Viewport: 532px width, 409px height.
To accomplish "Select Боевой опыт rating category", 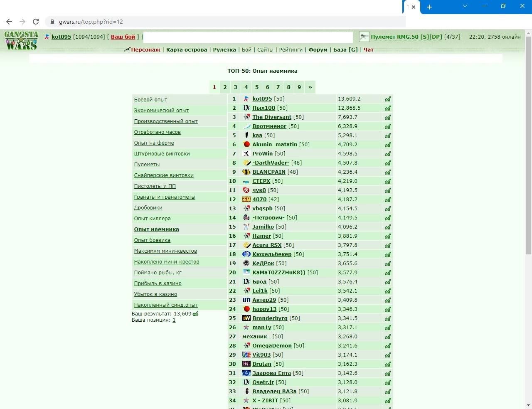I will tap(150, 100).
